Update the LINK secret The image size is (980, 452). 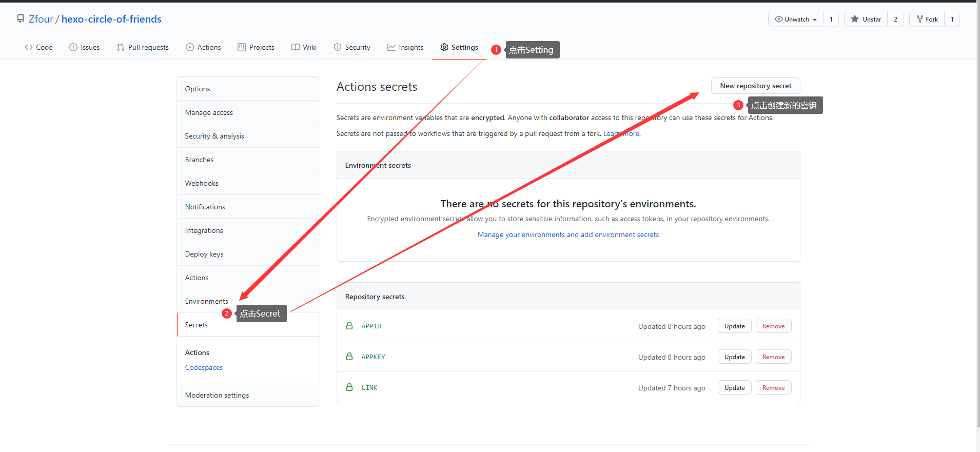point(734,387)
